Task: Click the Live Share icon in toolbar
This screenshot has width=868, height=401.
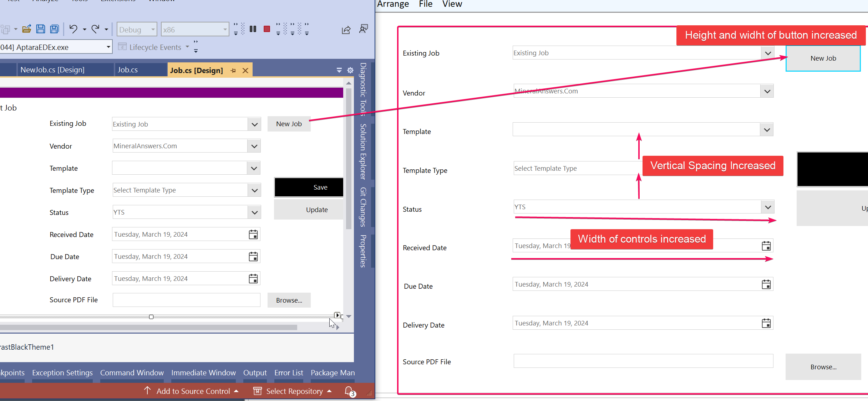Action: 346,30
